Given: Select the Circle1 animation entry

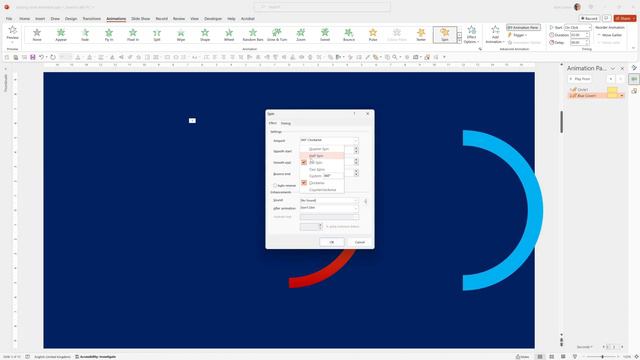Looking at the screenshot, I should click(596, 89).
